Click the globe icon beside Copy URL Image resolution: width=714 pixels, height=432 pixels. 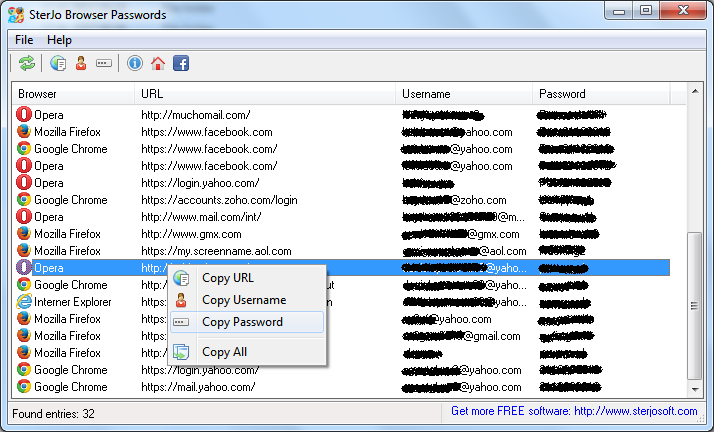point(181,278)
